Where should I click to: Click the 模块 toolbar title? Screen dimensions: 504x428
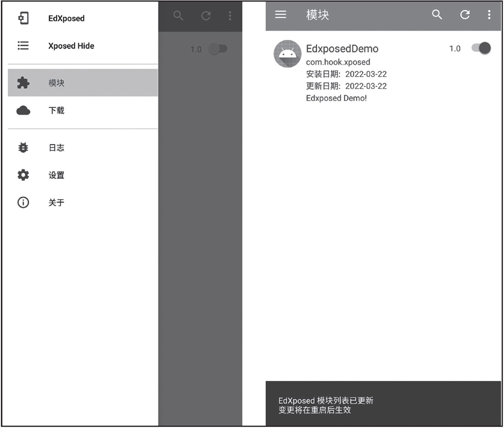318,15
